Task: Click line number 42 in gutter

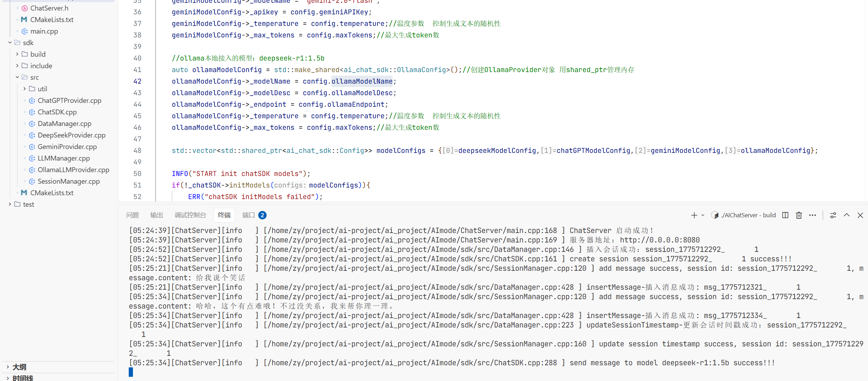Action: click(x=137, y=81)
